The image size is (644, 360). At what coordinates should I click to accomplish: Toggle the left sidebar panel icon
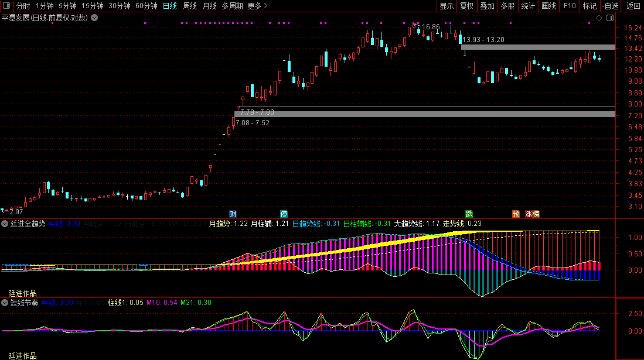point(6,6)
